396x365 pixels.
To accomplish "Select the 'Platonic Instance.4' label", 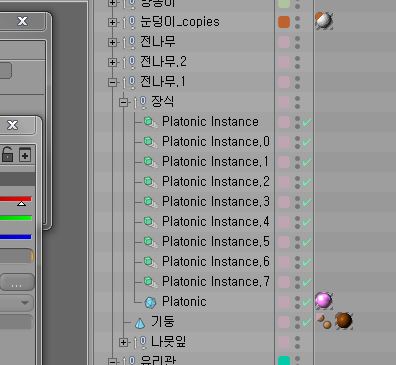I will (x=216, y=222).
